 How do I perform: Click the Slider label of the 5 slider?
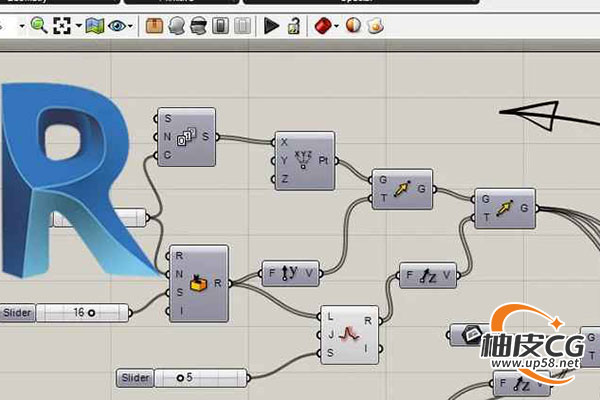(135, 378)
